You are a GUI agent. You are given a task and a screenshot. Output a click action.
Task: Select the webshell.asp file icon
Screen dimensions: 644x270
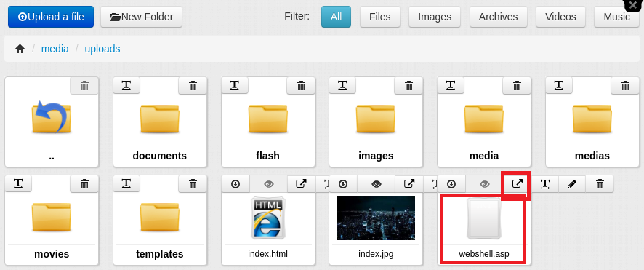coord(484,218)
